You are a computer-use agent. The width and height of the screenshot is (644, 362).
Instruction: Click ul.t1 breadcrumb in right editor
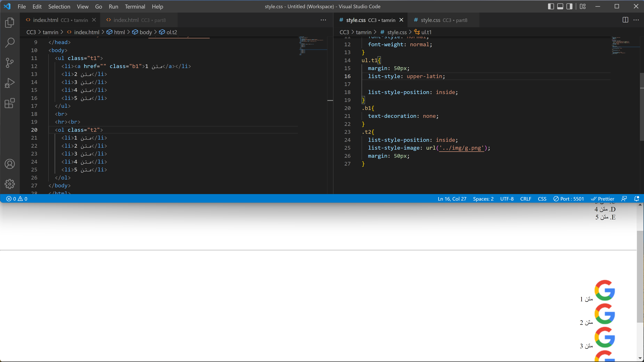click(423, 32)
